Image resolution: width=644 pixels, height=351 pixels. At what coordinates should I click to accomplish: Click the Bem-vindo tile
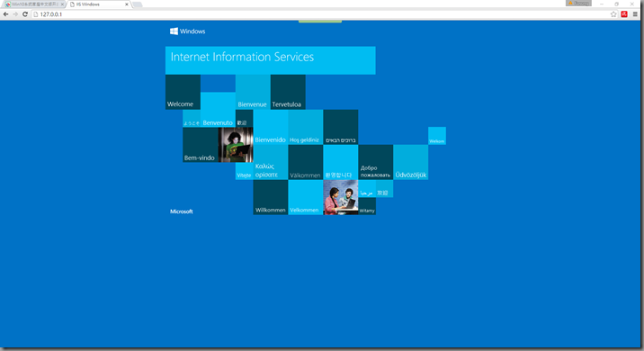(200, 145)
